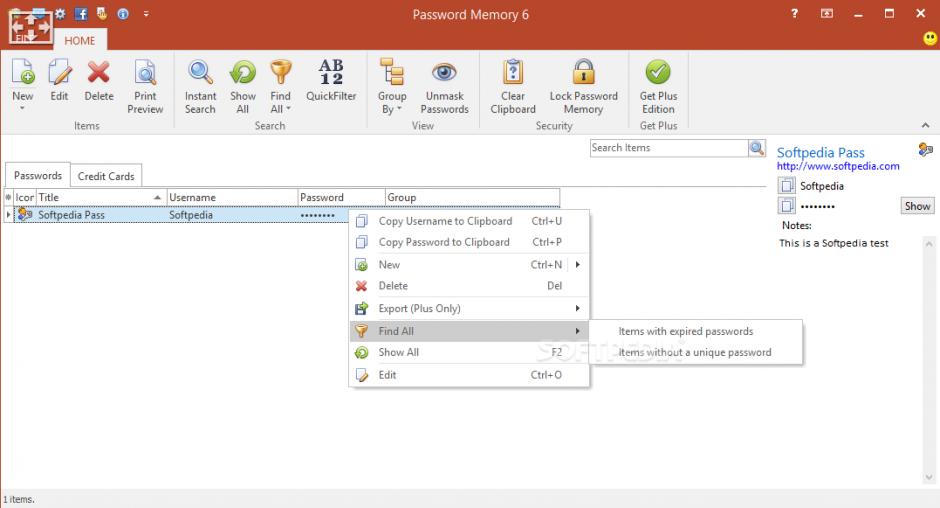Click Lock Password Memory padlock
Screen dimensions: 940x508
[583, 72]
